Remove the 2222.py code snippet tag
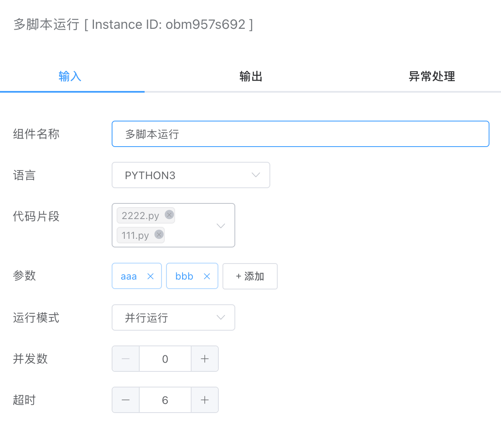The image size is (501, 448). [169, 215]
